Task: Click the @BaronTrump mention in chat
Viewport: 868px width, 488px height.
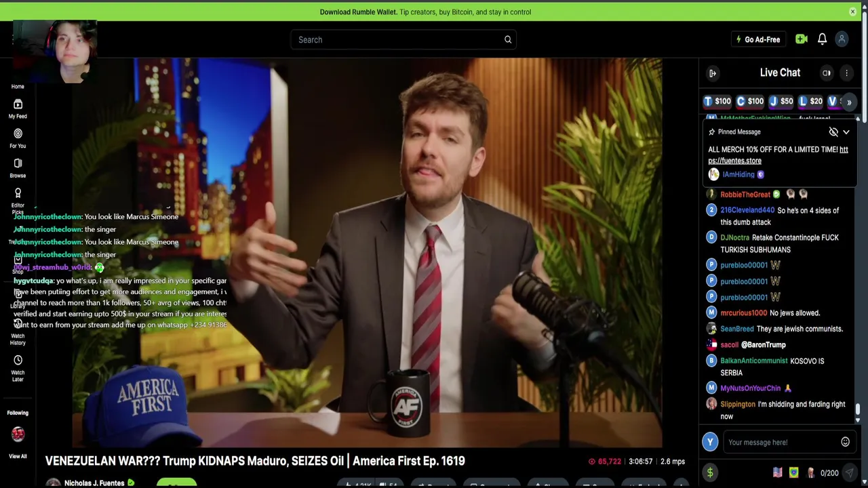Action: (x=764, y=344)
